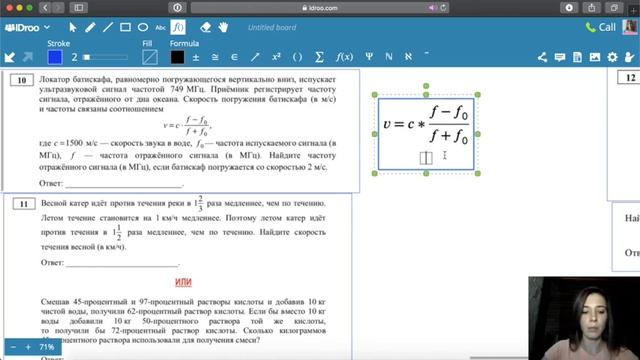Open the Fill no-color swatch

click(x=150, y=57)
